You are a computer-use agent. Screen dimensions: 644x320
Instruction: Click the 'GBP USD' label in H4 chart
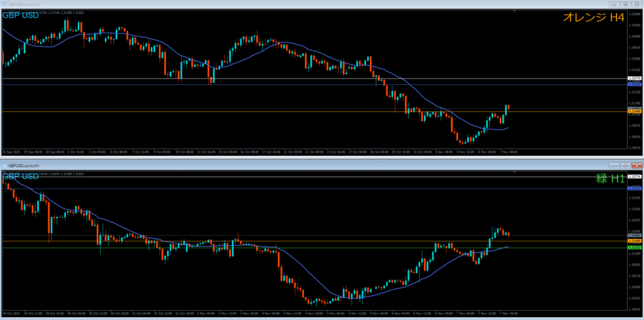[x=21, y=14]
